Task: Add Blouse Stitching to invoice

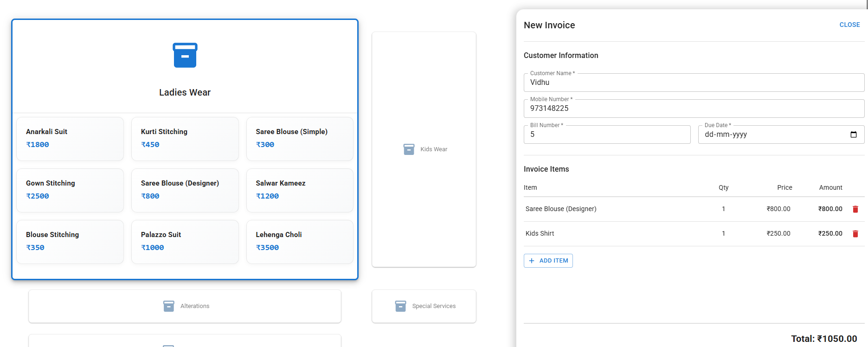Action: click(x=70, y=242)
